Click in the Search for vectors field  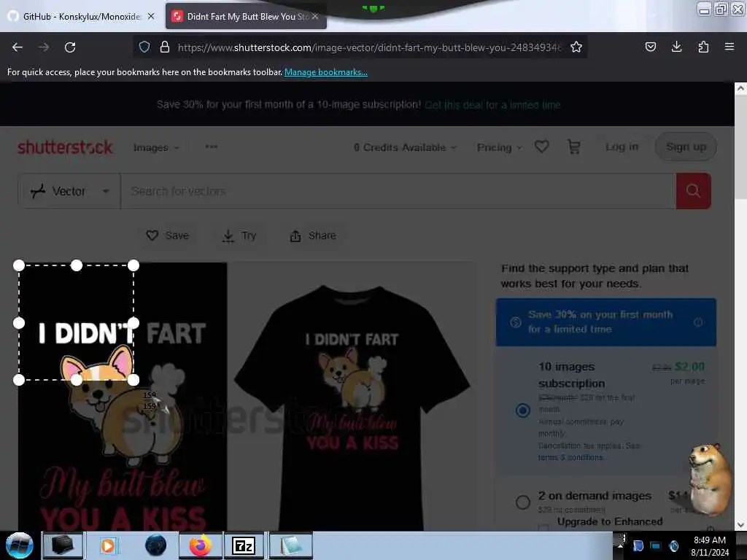[x=398, y=191]
